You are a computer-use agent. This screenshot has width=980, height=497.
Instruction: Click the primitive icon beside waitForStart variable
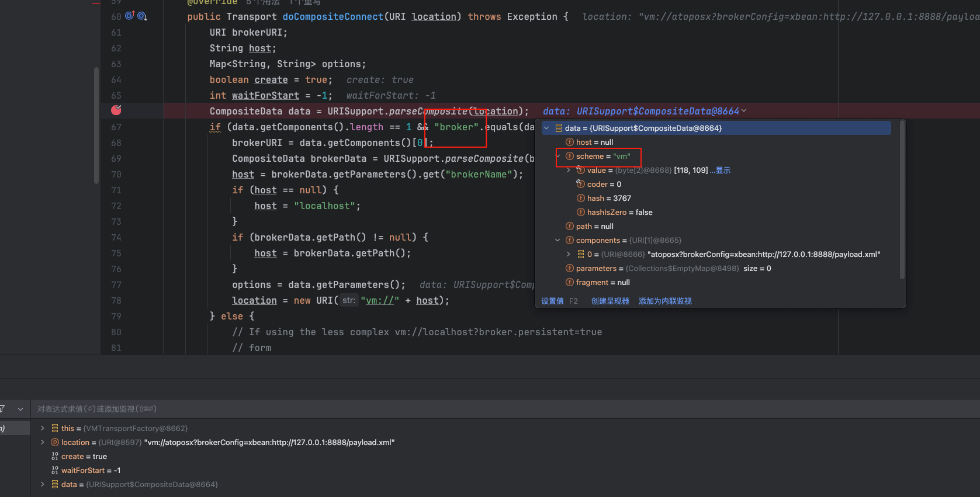(x=55, y=470)
